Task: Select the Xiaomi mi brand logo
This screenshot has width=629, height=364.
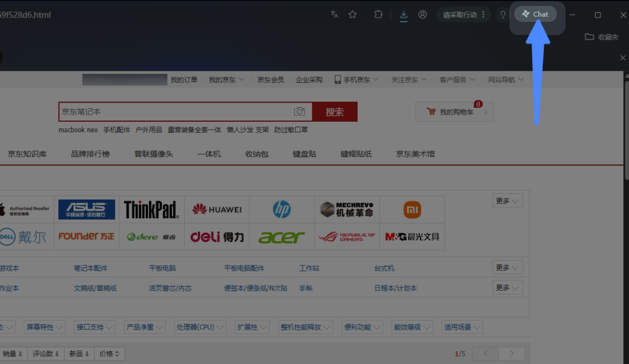Action: pyautogui.click(x=412, y=210)
